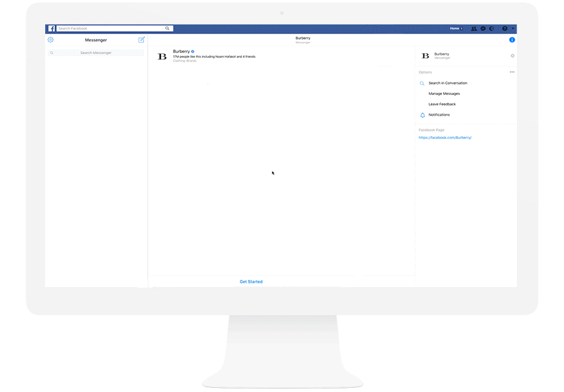Choose Leave Feedback option

tap(442, 104)
